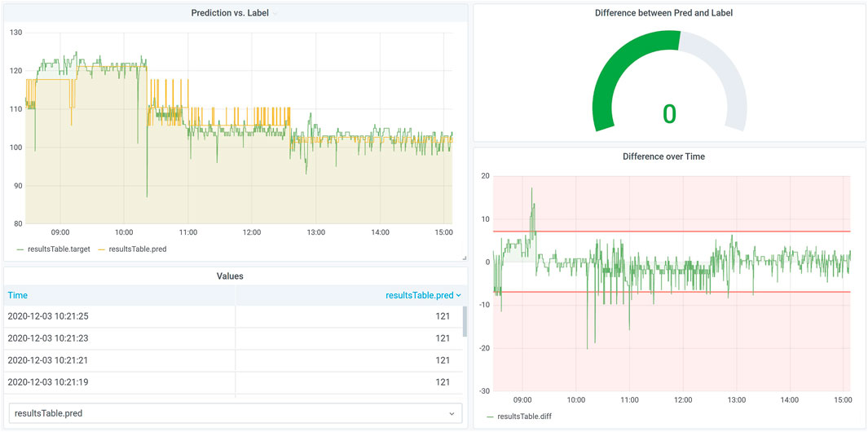The image size is (868, 432).
Task: Click the gauge value 0
Action: pos(669,113)
